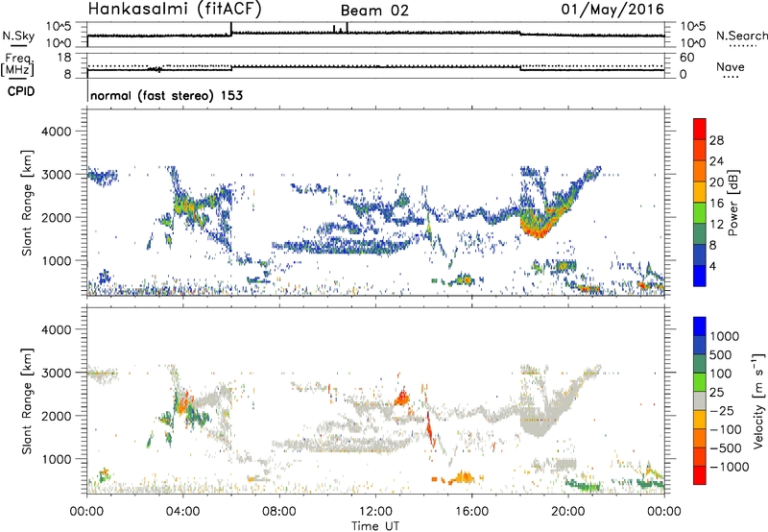This screenshot has height=532, width=768.
Task: Click the date '01/May/2016'
Action: [x=612, y=9]
